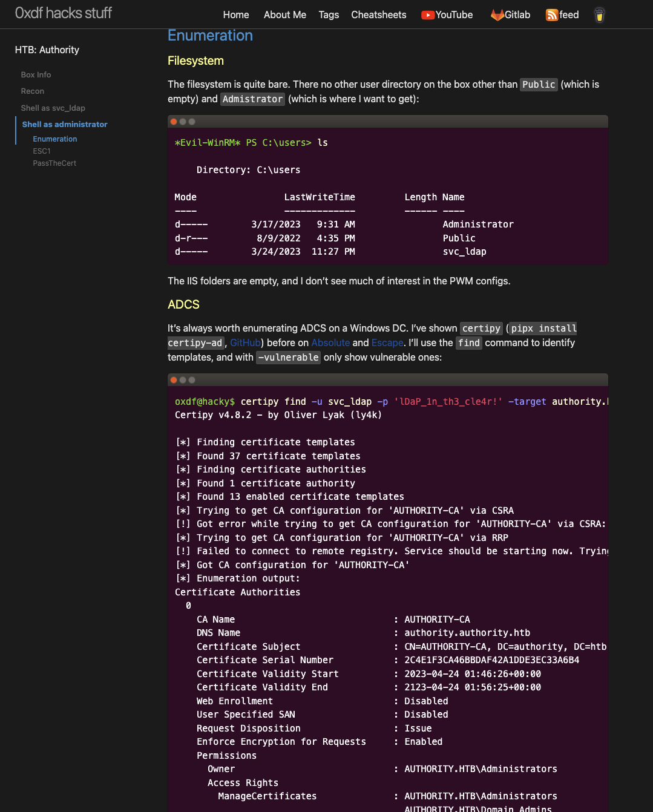This screenshot has height=812, width=653.
Task: Click the '3/24/2023 11:27 PM' timestamp
Action: pyautogui.click(x=303, y=252)
